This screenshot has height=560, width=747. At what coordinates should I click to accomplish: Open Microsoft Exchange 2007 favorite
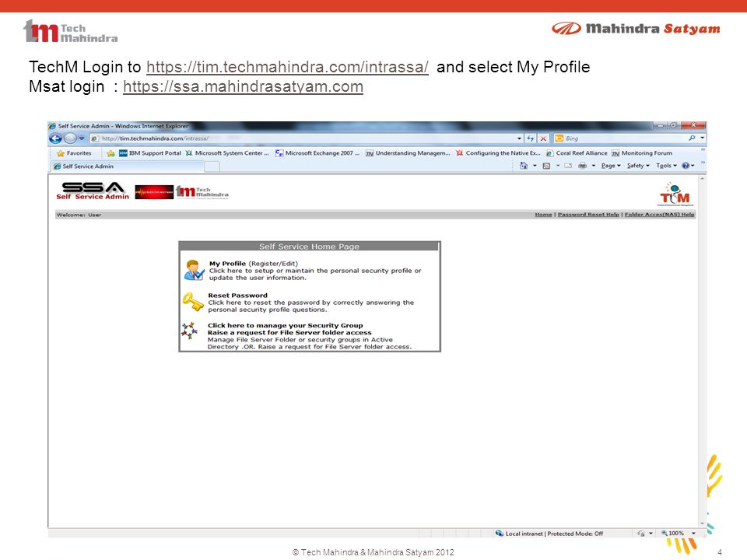click(317, 153)
